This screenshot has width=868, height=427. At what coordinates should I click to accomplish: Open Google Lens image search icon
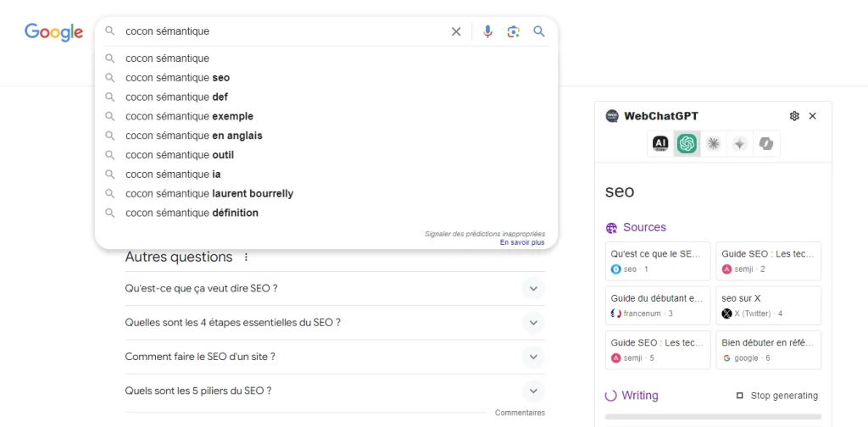[x=513, y=31]
